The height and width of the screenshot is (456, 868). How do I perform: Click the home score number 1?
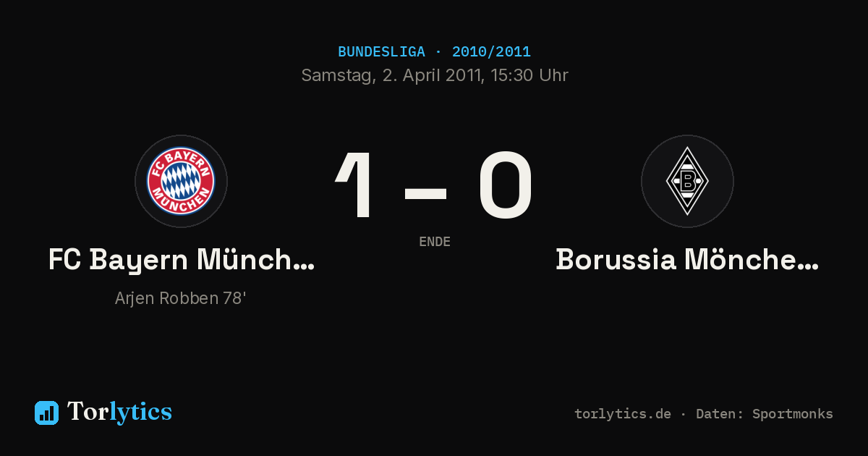[355, 185]
